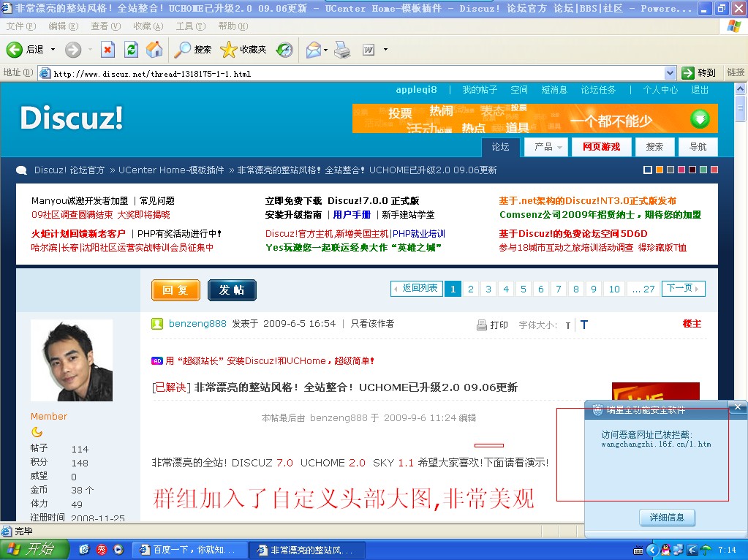Image resolution: width=748 pixels, height=560 pixels.
Task: Expand the address bar dropdown
Action: pyautogui.click(x=670, y=73)
